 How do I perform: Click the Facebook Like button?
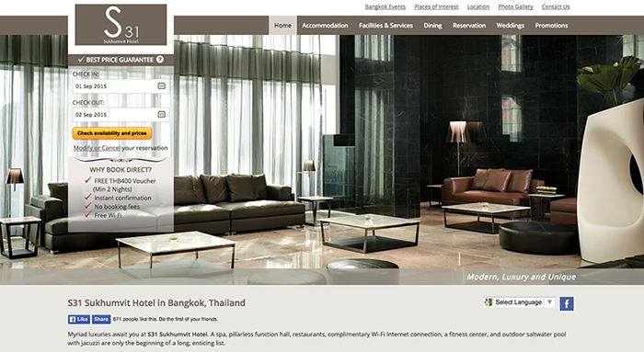(79, 319)
